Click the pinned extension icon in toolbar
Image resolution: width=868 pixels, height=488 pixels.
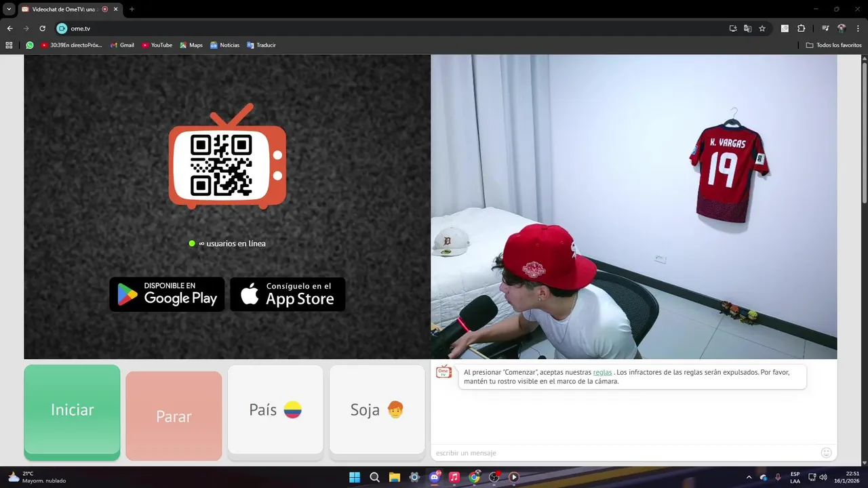tap(785, 28)
